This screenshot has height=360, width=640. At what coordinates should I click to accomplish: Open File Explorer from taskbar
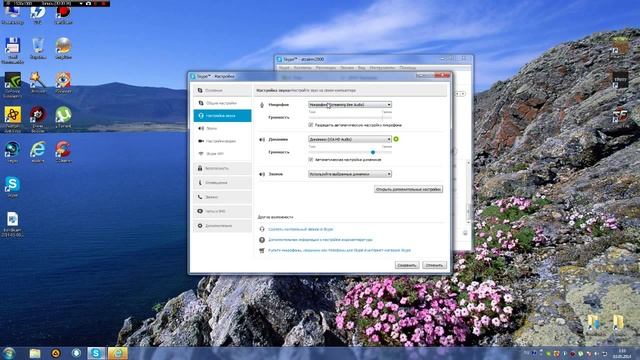35,353
